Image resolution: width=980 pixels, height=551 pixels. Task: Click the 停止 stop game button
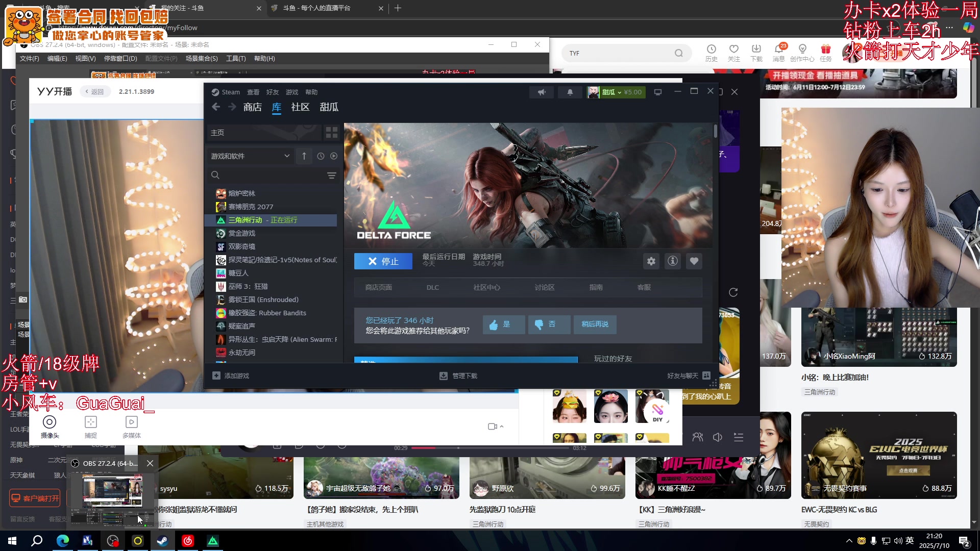click(x=383, y=261)
